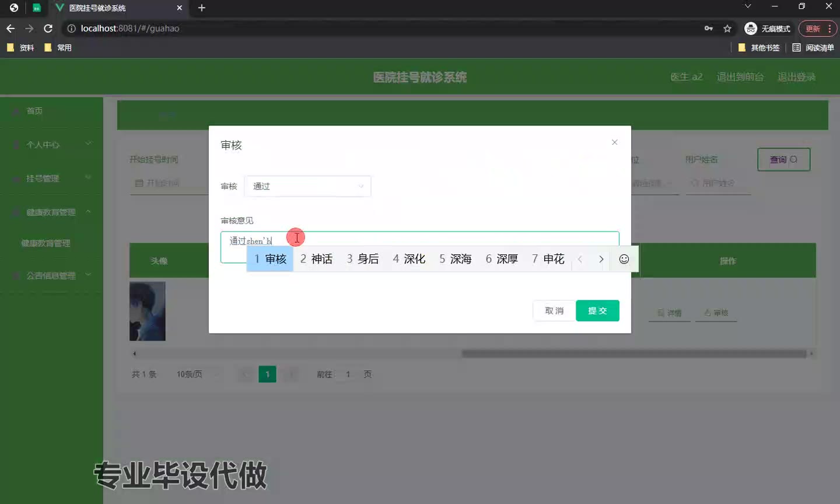
Task: Select IME candidate 7 申花
Action: pyautogui.click(x=548, y=259)
